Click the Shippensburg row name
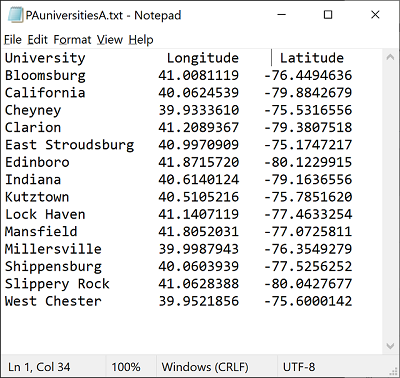The image size is (400, 378). coord(53,267)
